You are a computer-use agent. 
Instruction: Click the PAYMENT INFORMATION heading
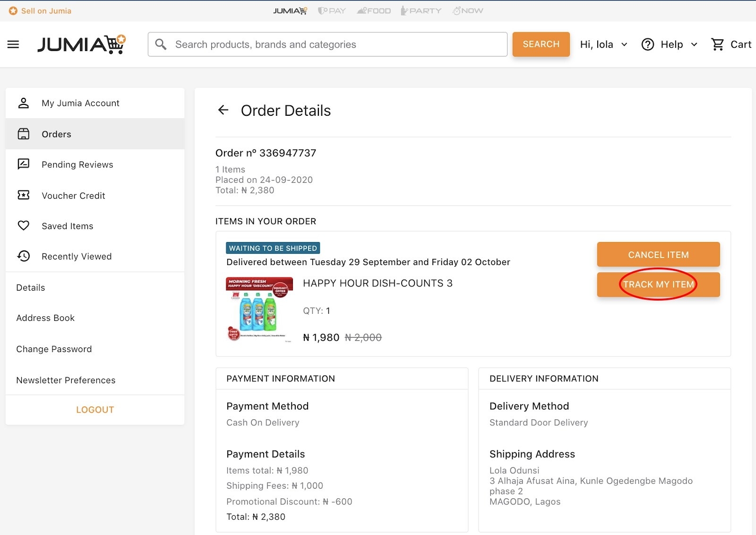click(281, 379)
